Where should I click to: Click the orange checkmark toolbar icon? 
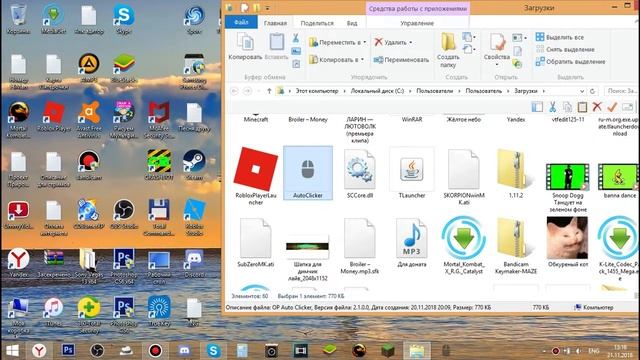pyautogui.click(x=612, y=107)
